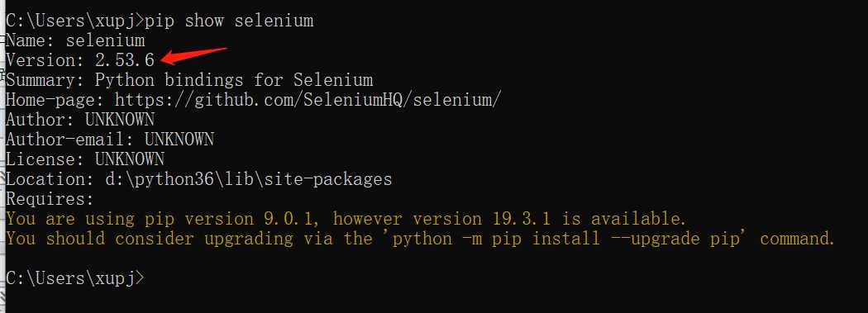The image size is (868, 313).
Task: Click the 'Author-email: UNKNOWN' line
Action: pos(110,140)
